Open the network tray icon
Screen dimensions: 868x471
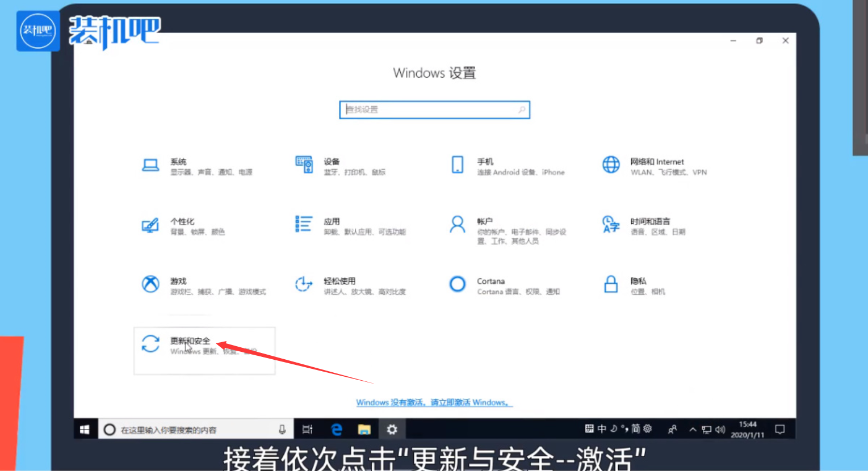(706, 430)
